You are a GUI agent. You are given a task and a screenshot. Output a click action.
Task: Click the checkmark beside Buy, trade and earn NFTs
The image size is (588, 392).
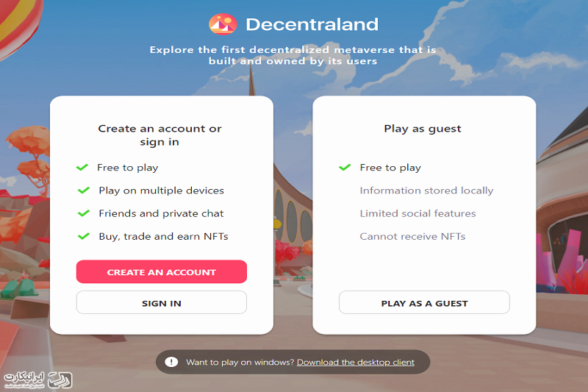(84, 236)
